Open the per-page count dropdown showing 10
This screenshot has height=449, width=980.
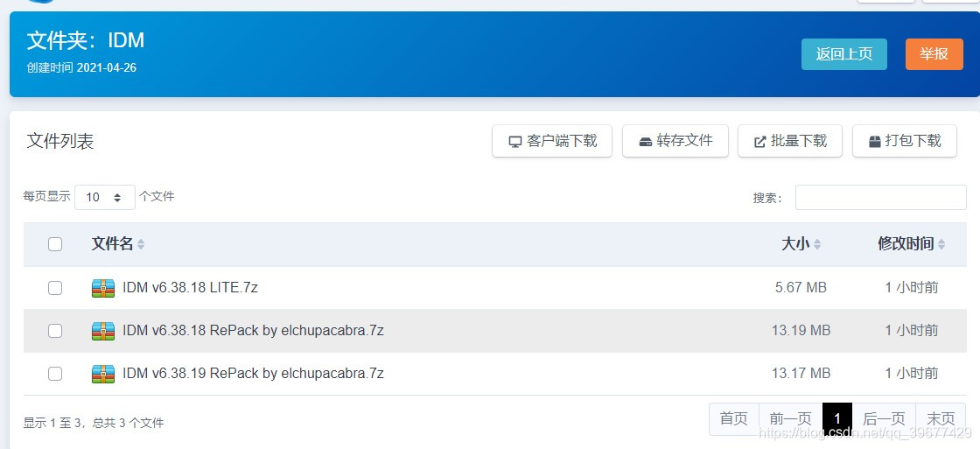[x=104, y=197]
